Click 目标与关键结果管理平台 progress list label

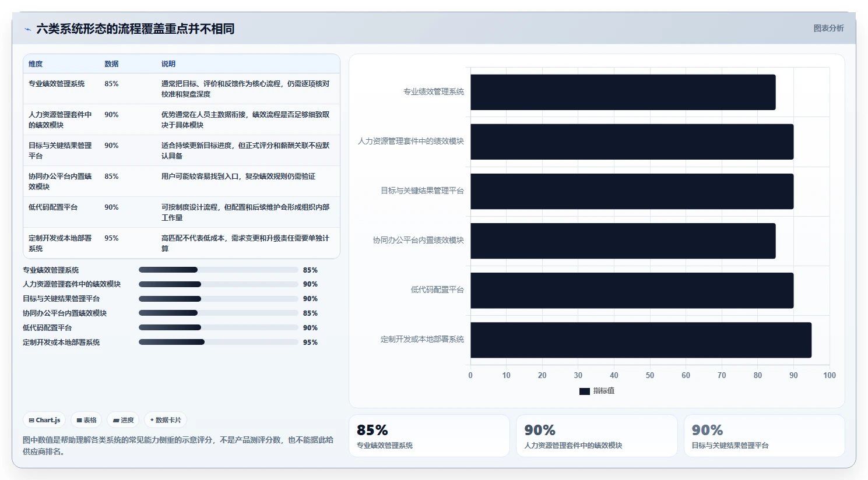61,299
